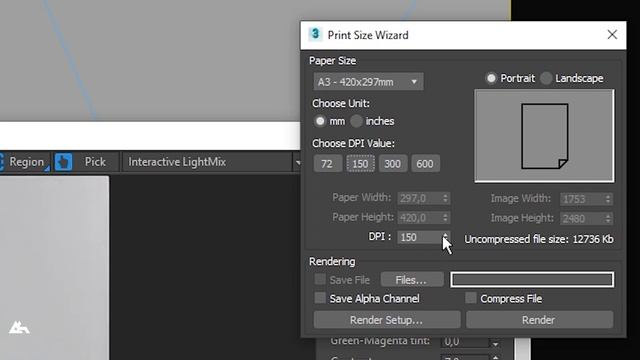The height and width of the screenshot is (360, 640).
Task: Select Portrait orientation
Action: click(x=491, y=78)
